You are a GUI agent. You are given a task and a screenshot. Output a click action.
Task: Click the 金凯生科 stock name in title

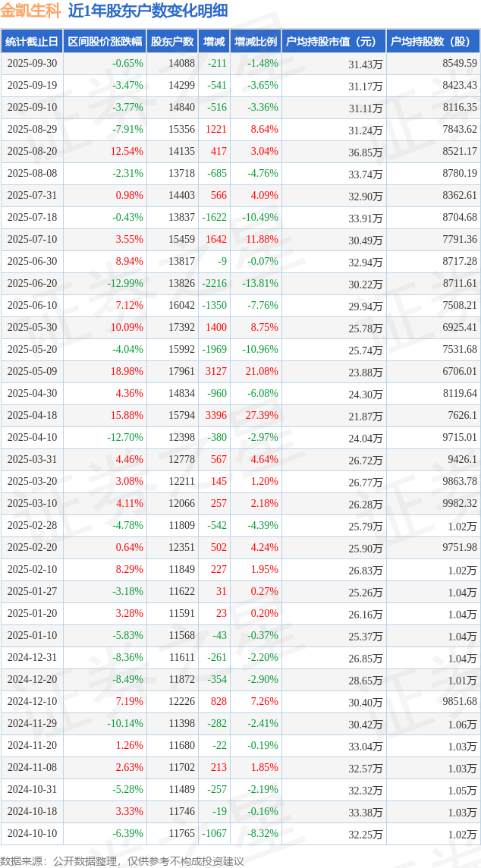(x=31, y=11)
